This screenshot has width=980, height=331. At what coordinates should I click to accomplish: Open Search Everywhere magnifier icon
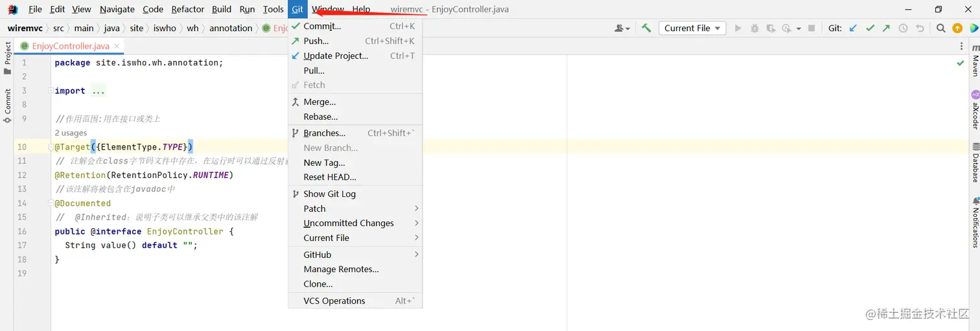(941, 28)
